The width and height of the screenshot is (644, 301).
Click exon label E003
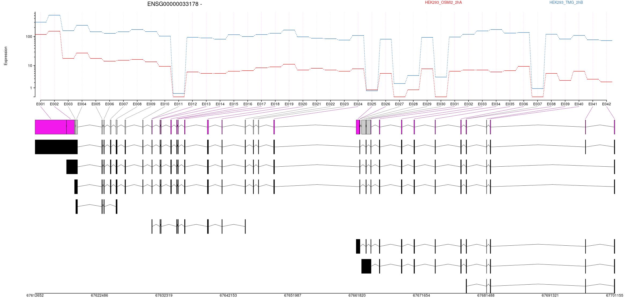coord(68,104)
